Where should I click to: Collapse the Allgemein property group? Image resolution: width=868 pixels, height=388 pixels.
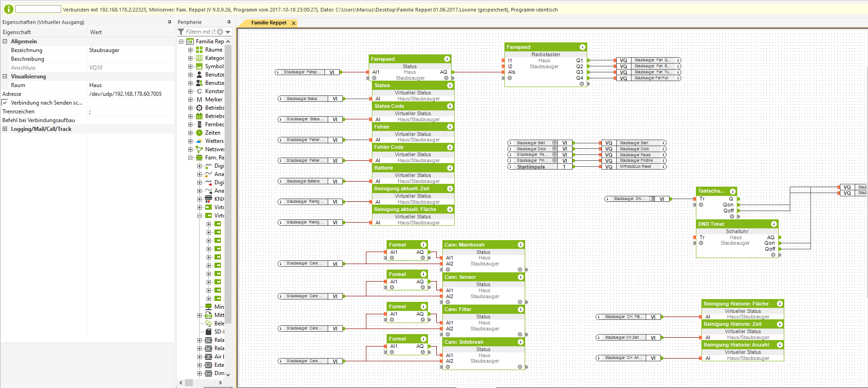(5, 41)
